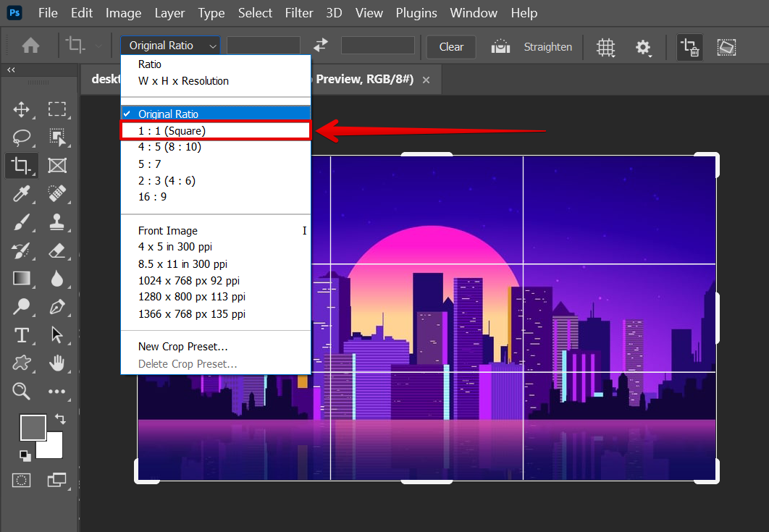Click the Straighten level icon
Image resolution: width=769 pixels, height=532 pixels.
(500, 46)
